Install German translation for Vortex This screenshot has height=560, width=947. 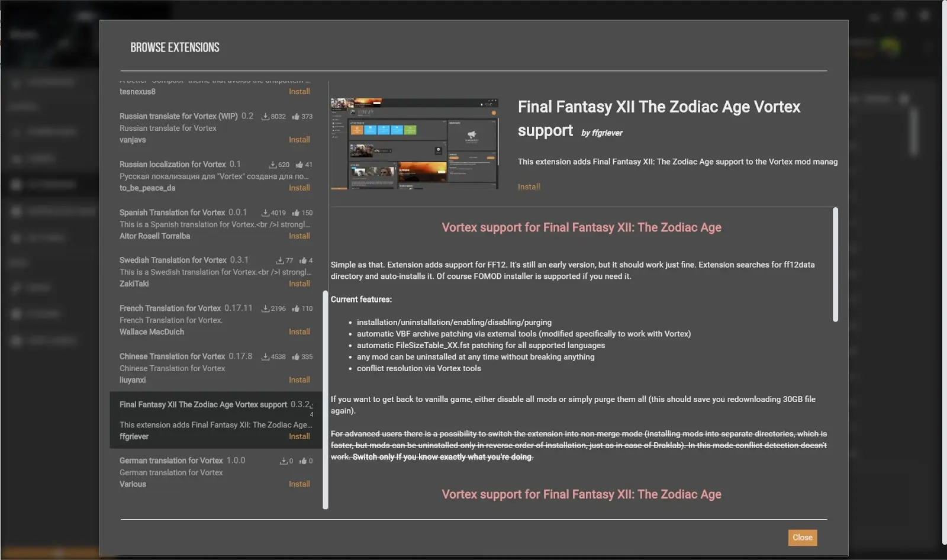coord(299,484)
